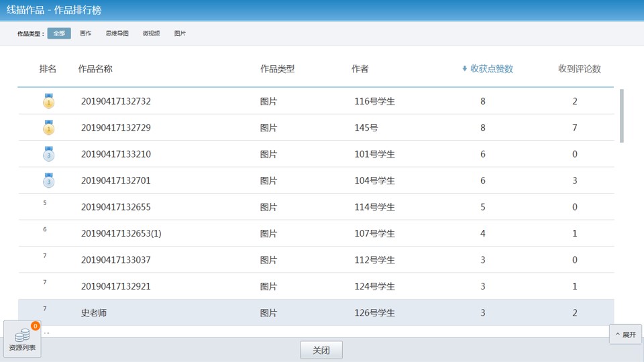Click silver medal icon for 20190417132701

point(48,180)
